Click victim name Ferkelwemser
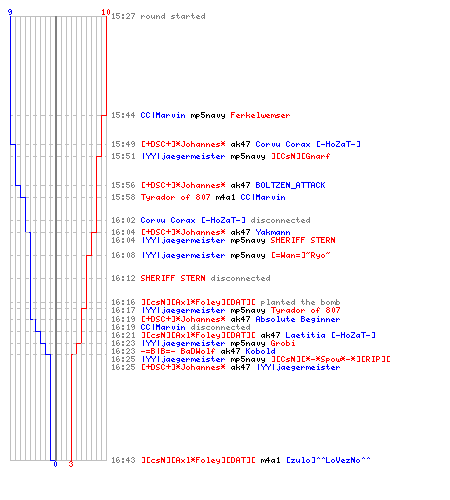This screenshot has height=500, width=450. pyautogui.click(x=260, y=115)
